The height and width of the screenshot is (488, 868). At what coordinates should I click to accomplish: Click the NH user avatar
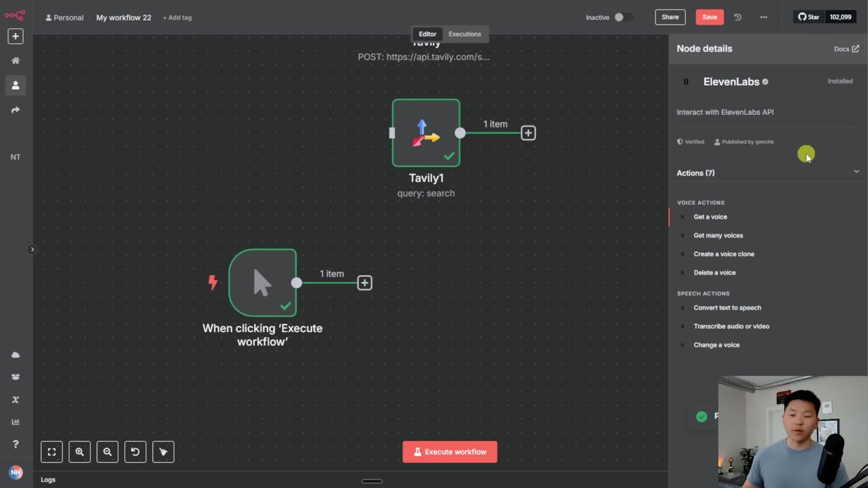coord(15,473)
